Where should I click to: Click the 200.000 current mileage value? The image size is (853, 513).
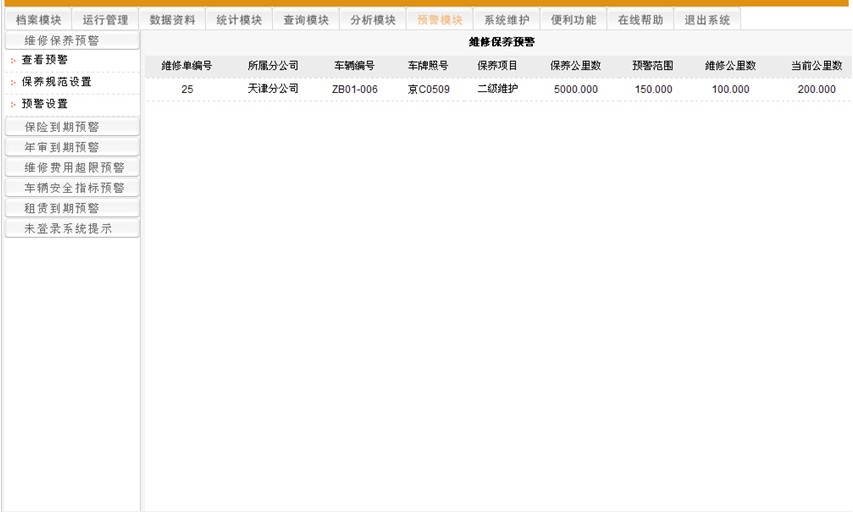point(817,89)
